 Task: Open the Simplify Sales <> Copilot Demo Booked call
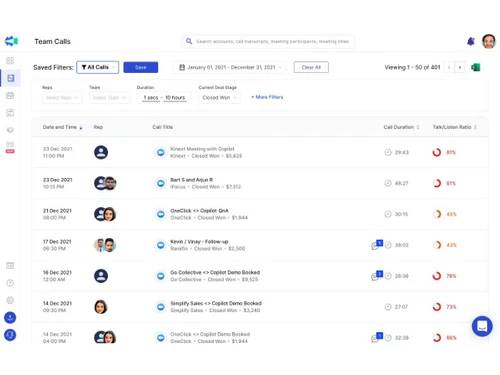pos(216,303)
